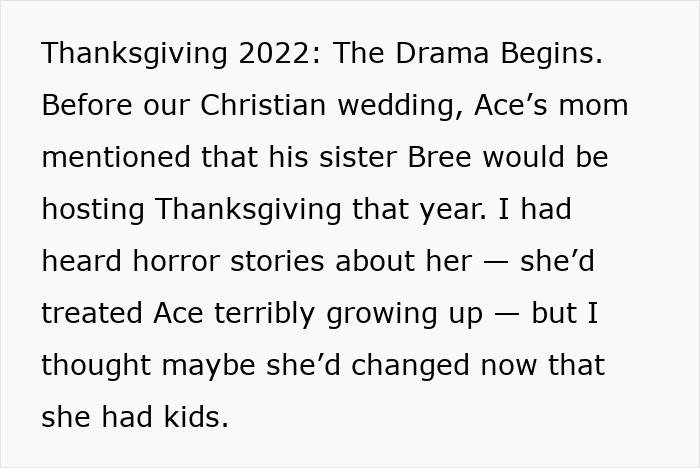Click the word "hosting"
700x468 pixels.
(93, 209)
